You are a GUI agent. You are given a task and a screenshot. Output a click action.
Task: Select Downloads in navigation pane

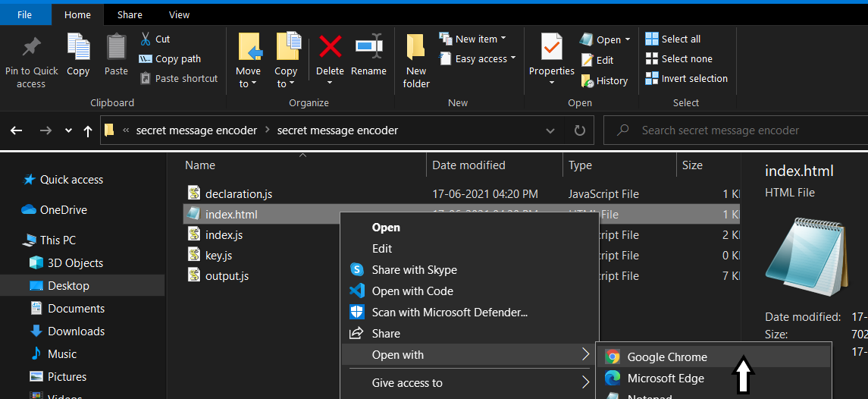click(x=76, y=331)
